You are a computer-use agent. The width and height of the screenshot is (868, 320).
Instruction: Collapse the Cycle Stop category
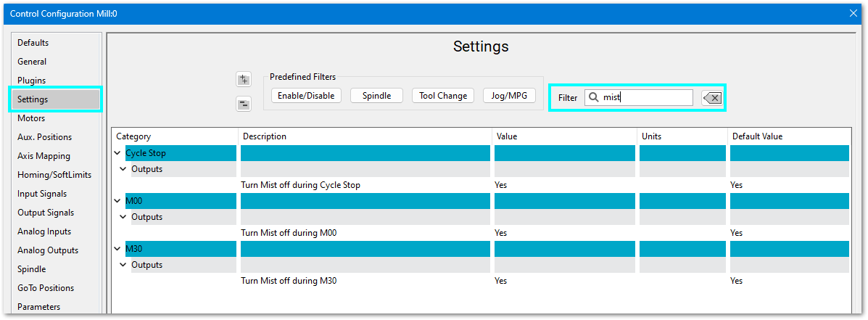(118, 153)
